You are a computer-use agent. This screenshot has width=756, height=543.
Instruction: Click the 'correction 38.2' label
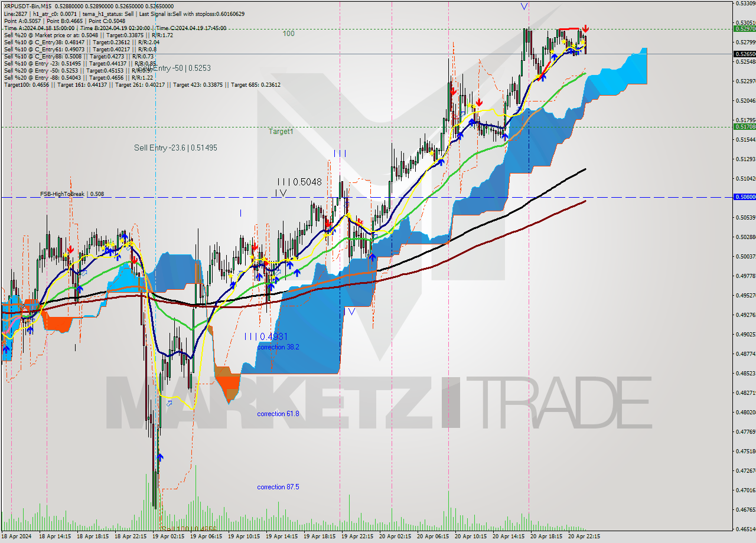click(x=278, y=347)
